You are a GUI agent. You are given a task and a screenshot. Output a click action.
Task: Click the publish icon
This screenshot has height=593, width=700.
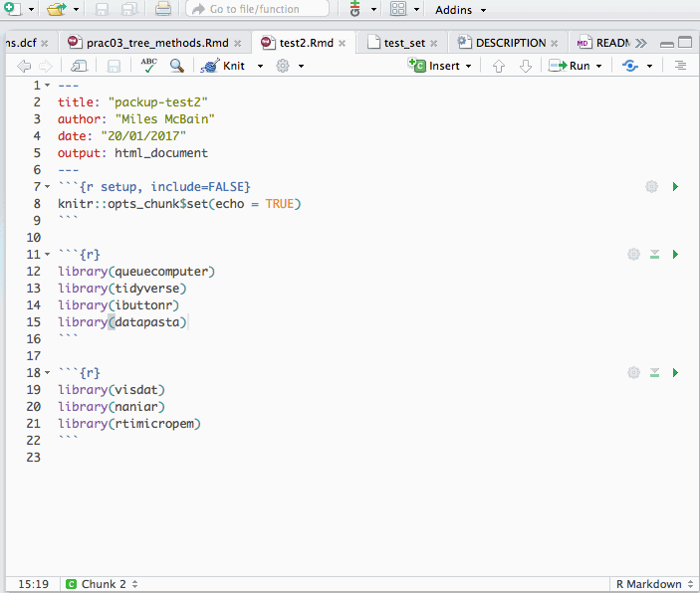tap(630, 66)
